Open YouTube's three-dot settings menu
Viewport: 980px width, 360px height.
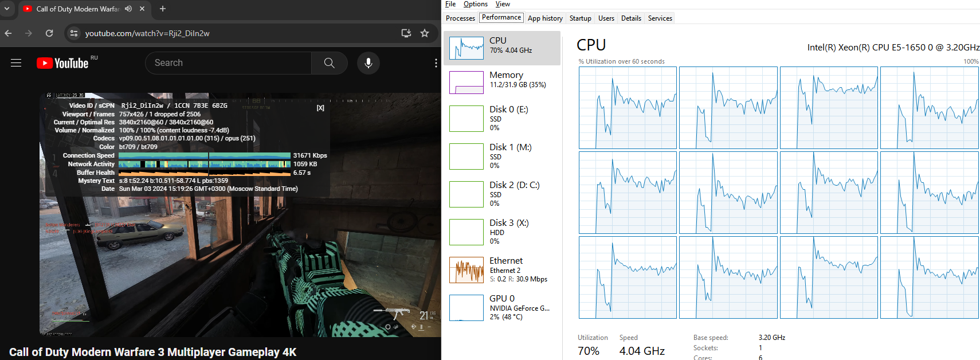click(436, 63)
